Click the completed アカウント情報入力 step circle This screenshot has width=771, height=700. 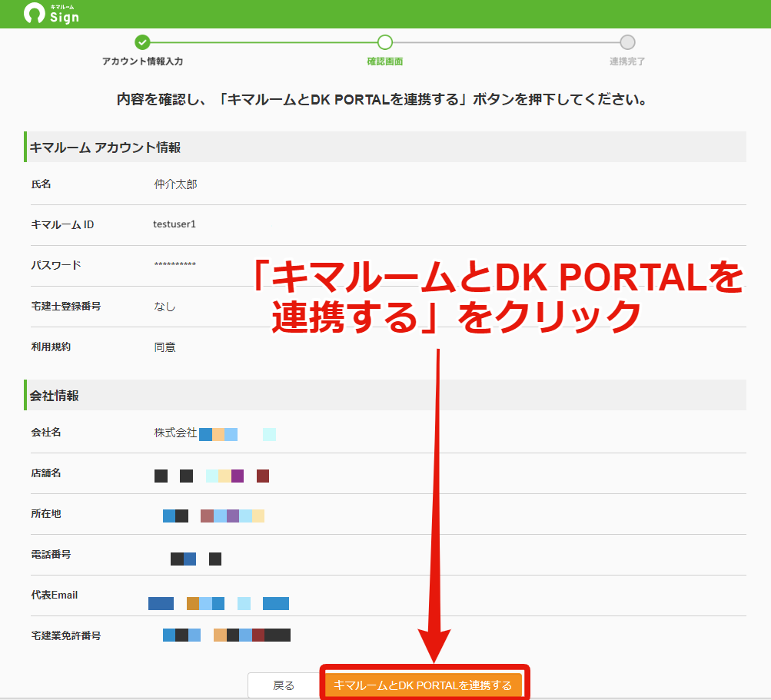[143, 42]
